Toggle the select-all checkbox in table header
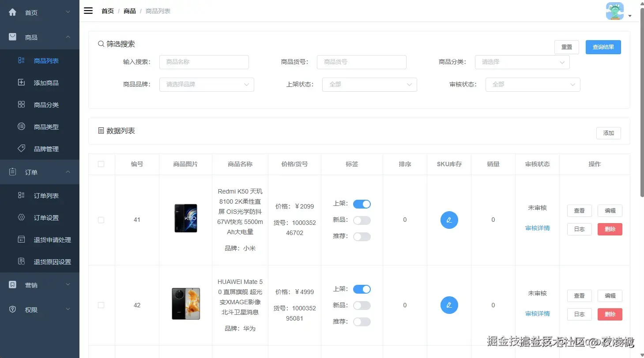Viewport: 644px width, 358px height. pos(101,164)
